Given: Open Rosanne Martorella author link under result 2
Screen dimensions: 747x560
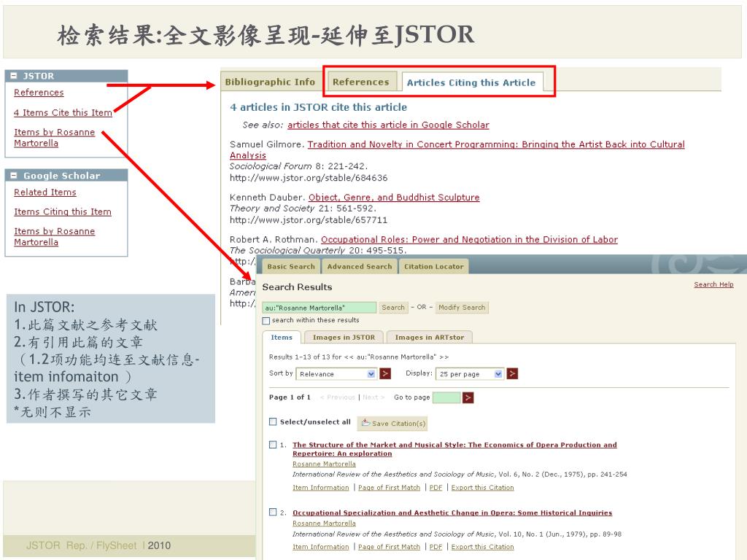Looking at the screenshot, I should (324, 524).
